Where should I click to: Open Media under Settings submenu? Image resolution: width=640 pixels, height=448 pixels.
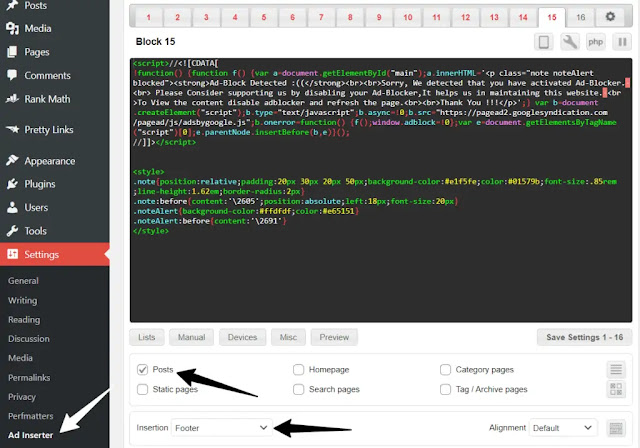pyautogui.click(x=20, y=358)
